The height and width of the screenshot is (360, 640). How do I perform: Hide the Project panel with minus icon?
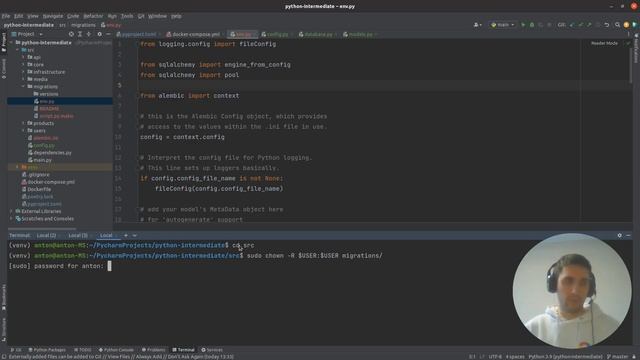108,34
